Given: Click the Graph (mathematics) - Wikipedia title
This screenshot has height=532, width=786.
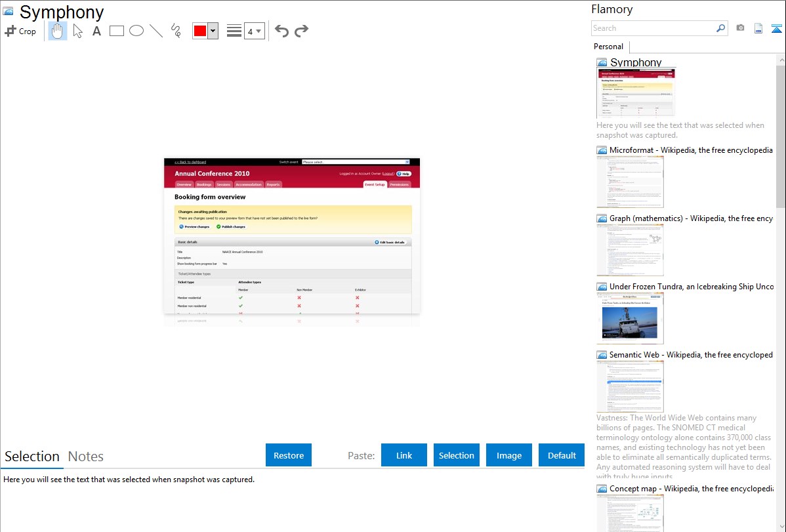Looking at the screenshot, I should click(691, 218).
